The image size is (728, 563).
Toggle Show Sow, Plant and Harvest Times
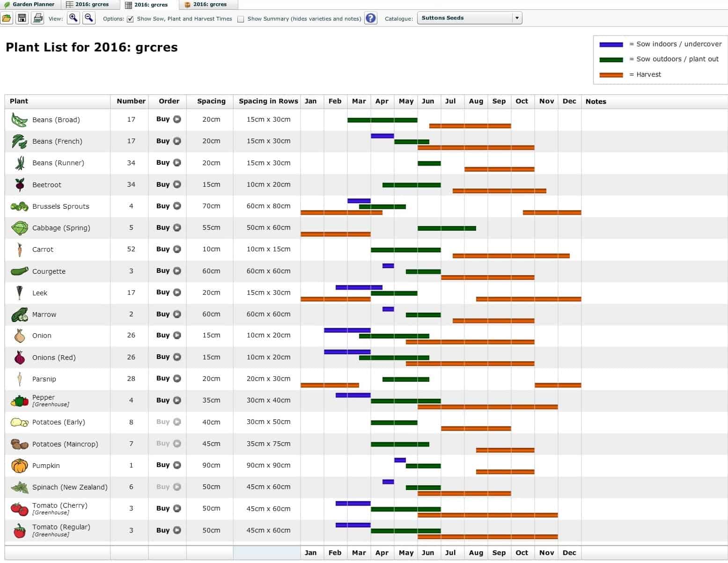click(x=130, y=19)
